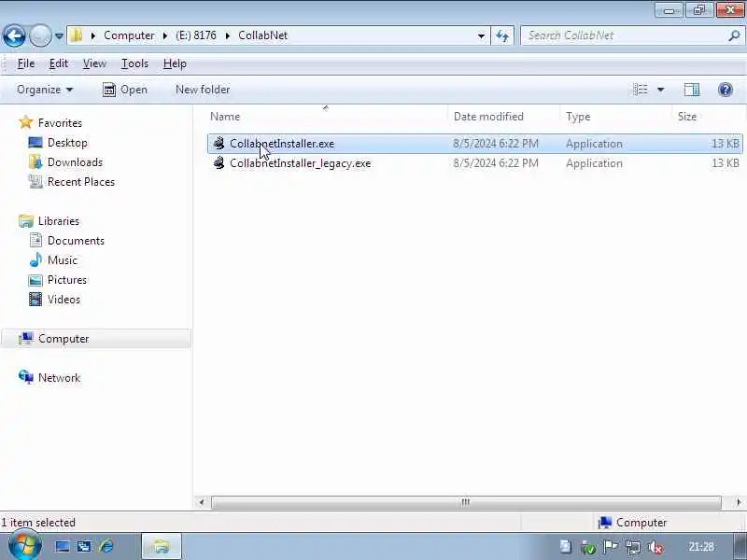Screen dimensions: 747x560
Task: Open the Tools menu
Action: pyautogui.click(x=134, y=63)
